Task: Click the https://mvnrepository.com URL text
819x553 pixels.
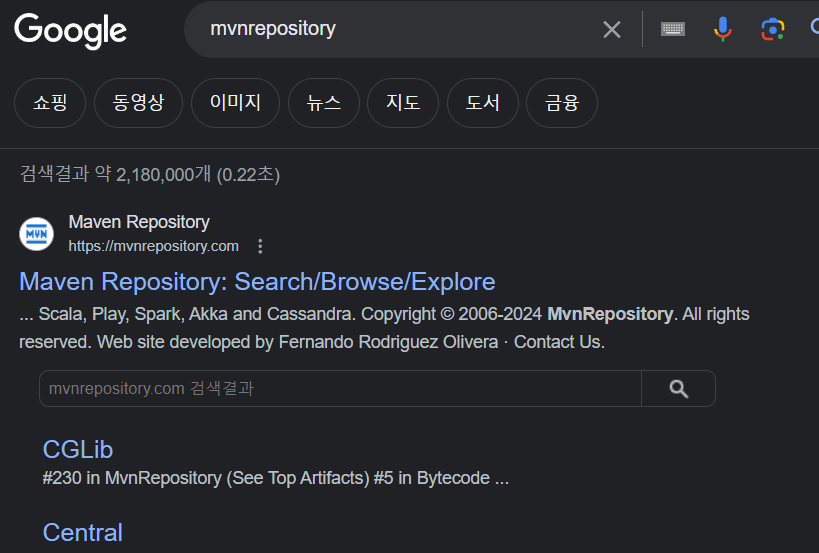Action: click(x=154, y=246)
